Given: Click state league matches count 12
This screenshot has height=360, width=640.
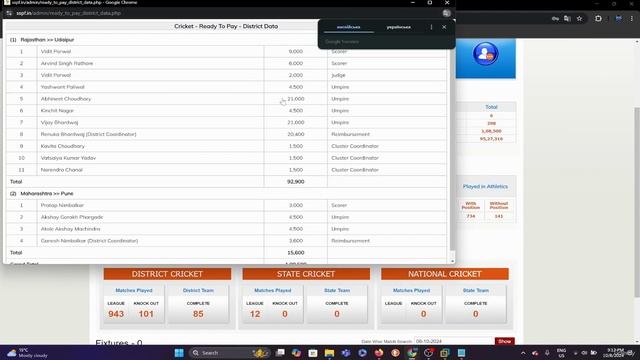Looking at the screenshot, I should (x=255, y=314).
